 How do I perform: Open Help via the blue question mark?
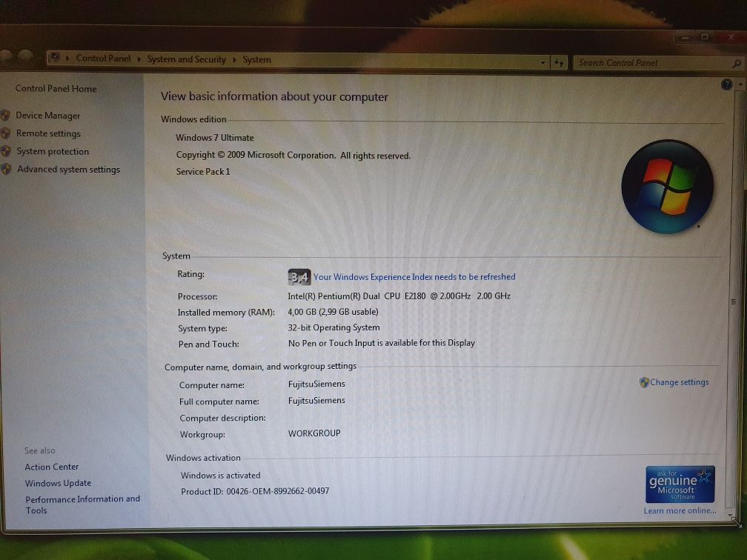tap(726, 84)
